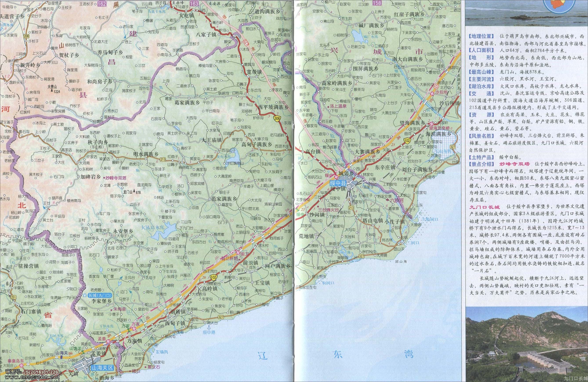Click the 大青山 1224 mountain peak triangle

tap(51, 91)
